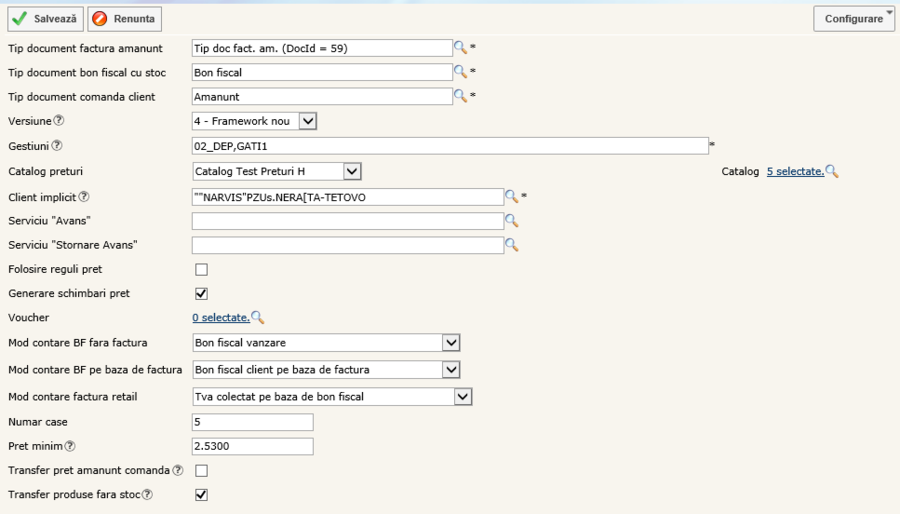Click the Catalog 5 selectate magnifier icon
This screenshot has height=514, width=900.
(832, 172)
